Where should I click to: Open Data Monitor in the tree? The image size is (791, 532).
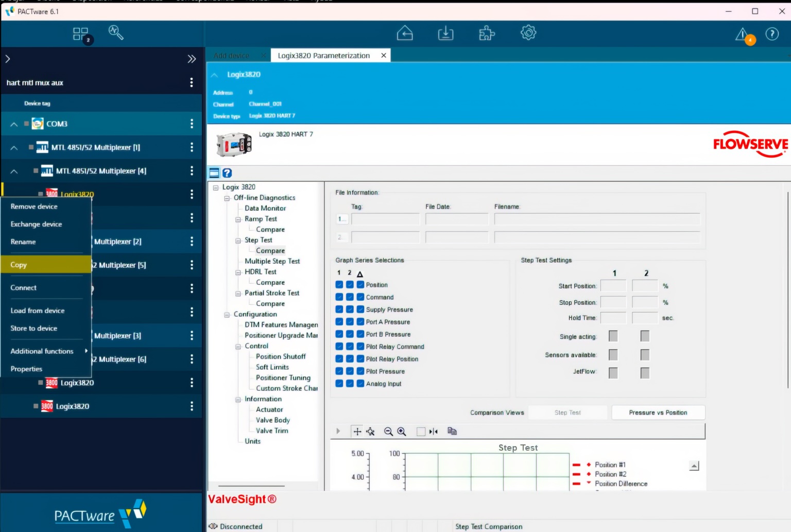(x=265, y=208)
